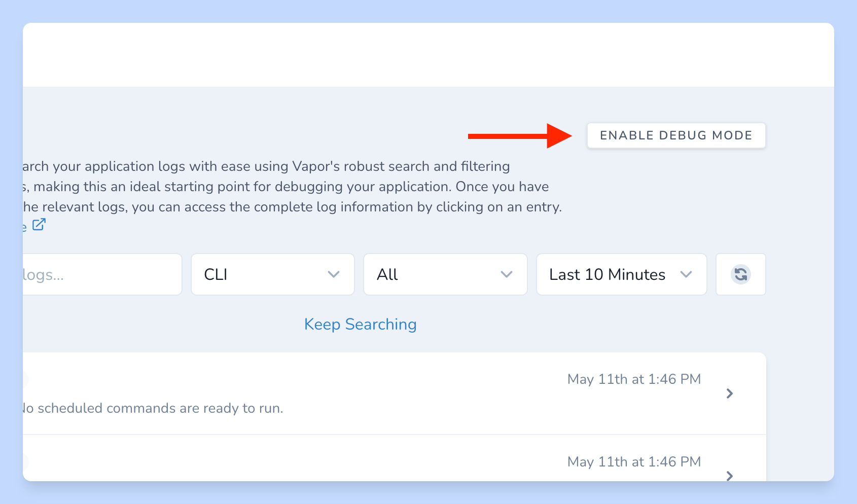
Task: Click the chevron on the second log entry
Action: [730, 476]
